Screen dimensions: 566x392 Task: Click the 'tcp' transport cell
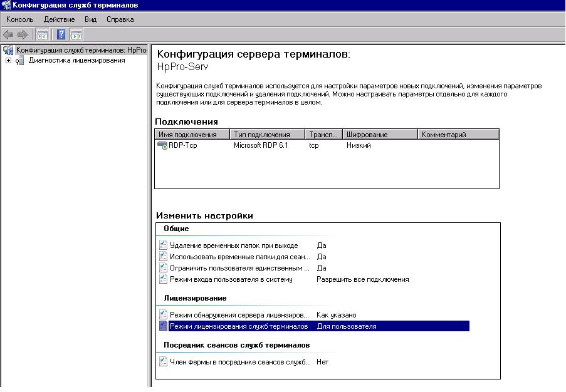pyautogui.click(x=313, y=145)
